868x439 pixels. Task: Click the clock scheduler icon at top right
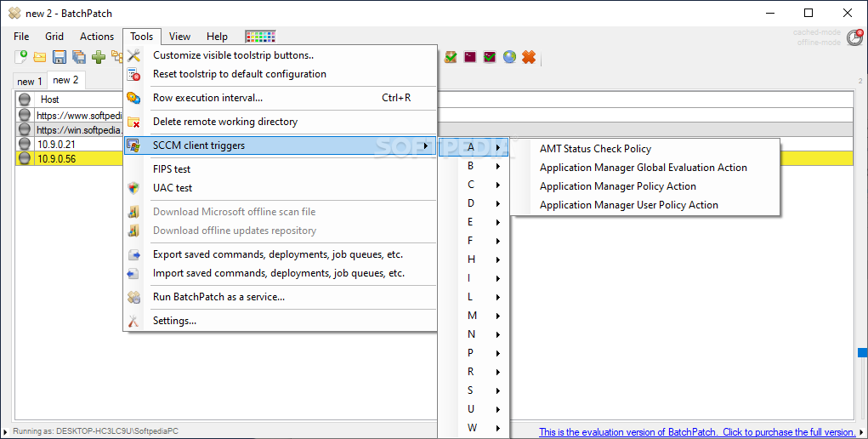pos(854,37)
